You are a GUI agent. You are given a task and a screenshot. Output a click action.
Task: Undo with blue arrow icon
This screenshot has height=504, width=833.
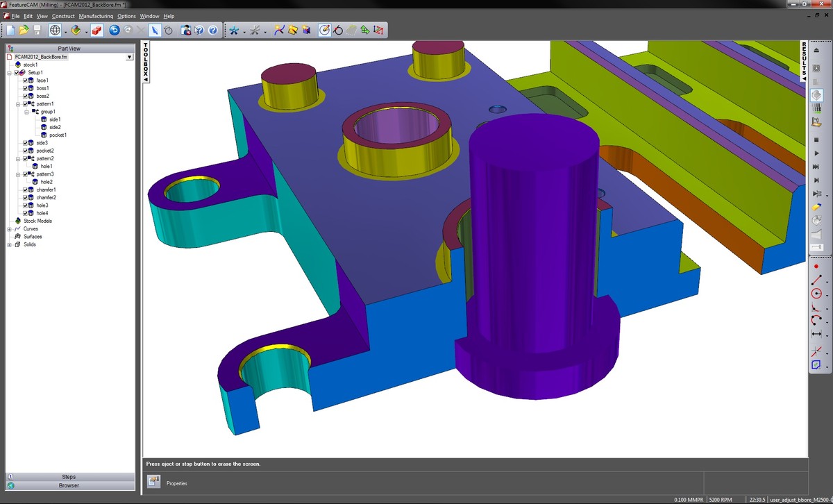(115, 31)
